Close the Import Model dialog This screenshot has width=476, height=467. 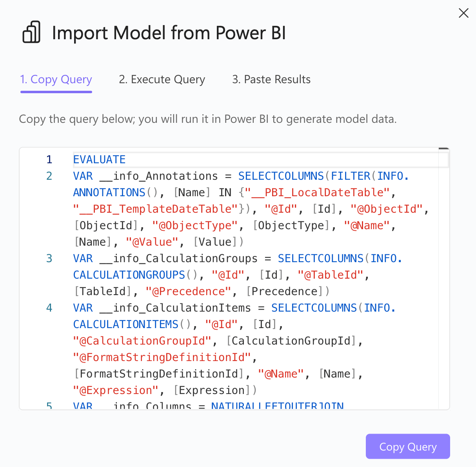[x=463, y=13]
